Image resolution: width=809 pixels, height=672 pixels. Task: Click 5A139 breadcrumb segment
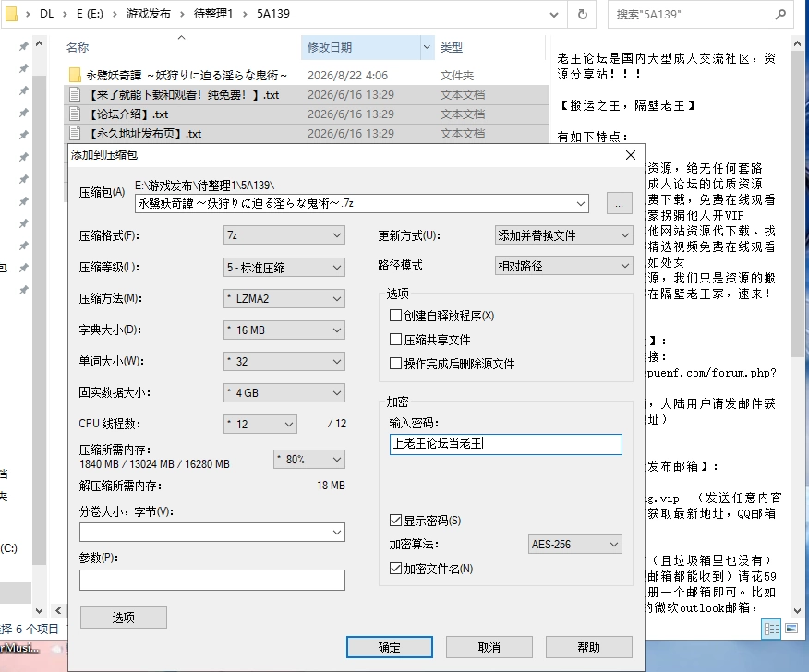pos(273,14)
